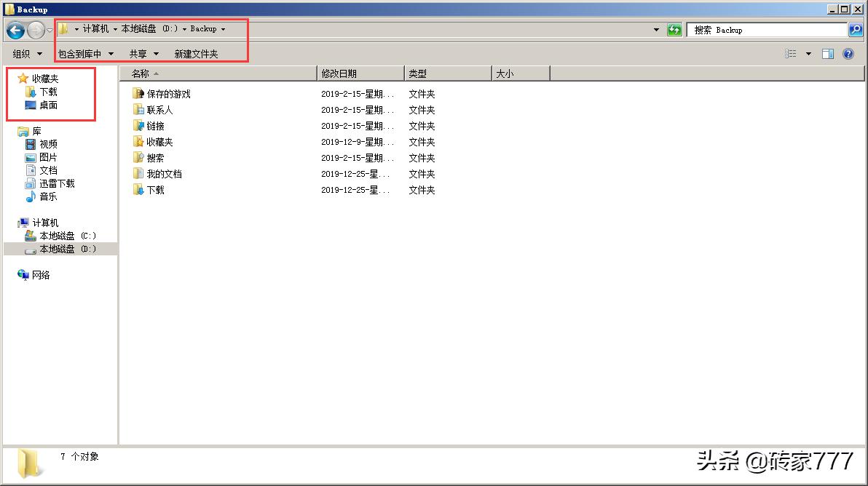Open the 文档 library

[x=48, y=170]
